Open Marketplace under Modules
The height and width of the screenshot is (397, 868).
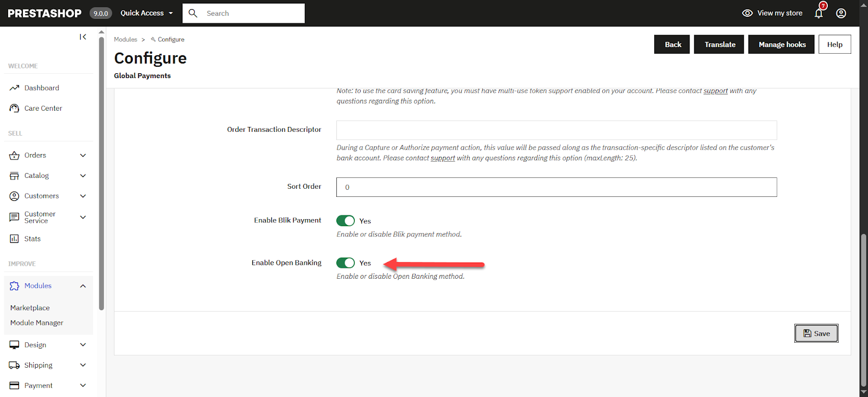30,308
